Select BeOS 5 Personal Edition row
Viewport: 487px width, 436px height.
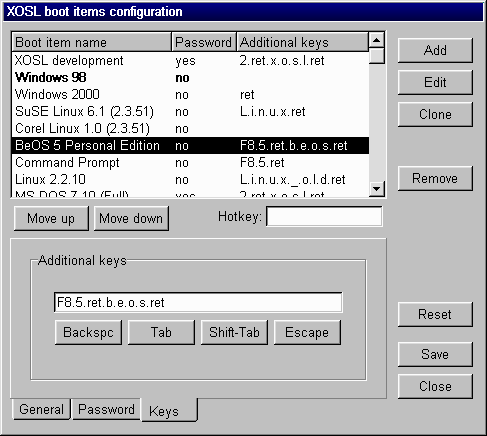pos(190,146)
